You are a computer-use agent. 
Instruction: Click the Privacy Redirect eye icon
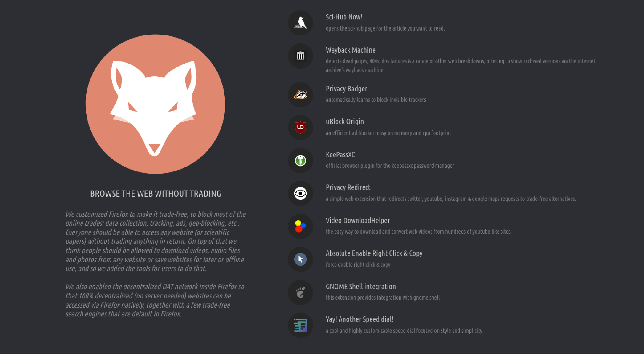coord(300,193)
